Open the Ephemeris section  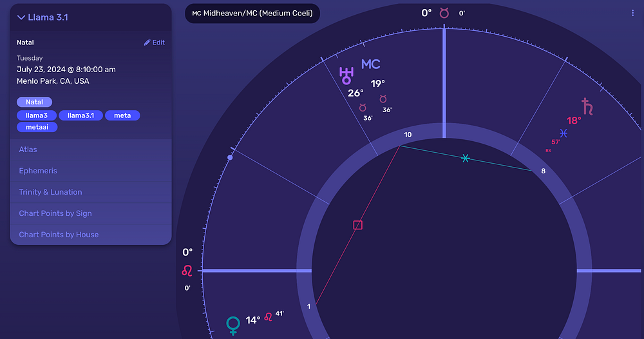pyautogui.click(x=91, y=171)
